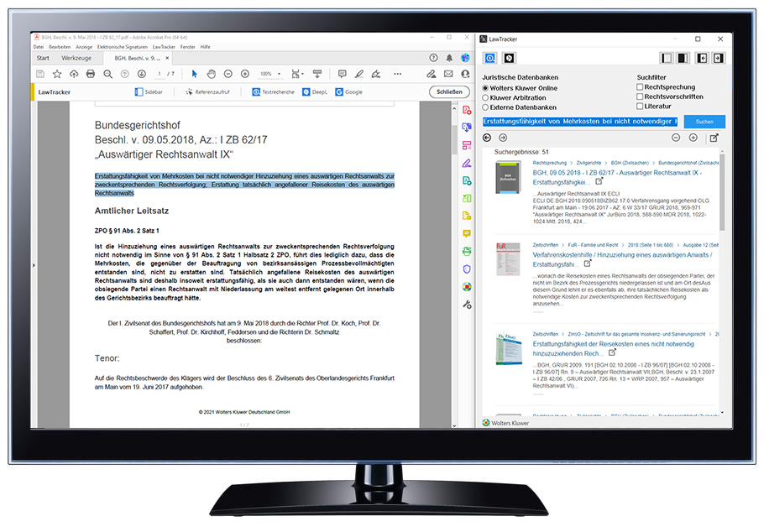Tick the Rechtsvorschriften checkbox
This screenshot has height=532, width=769.
[x=641, y=96]
